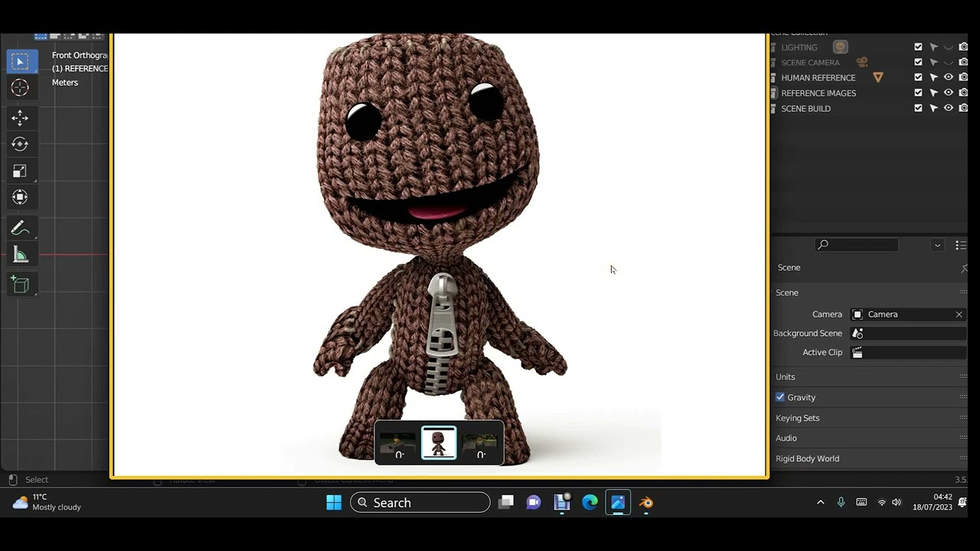
Task: Hide REFERENCE IMAGES with its eye icon
Action: (x=949, y=93)
